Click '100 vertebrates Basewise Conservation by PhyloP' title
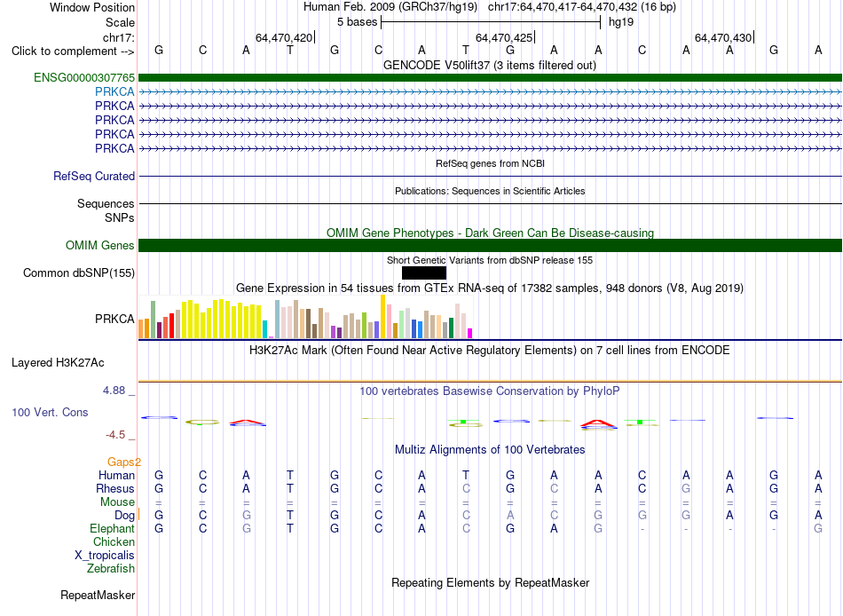 point(490,391)
